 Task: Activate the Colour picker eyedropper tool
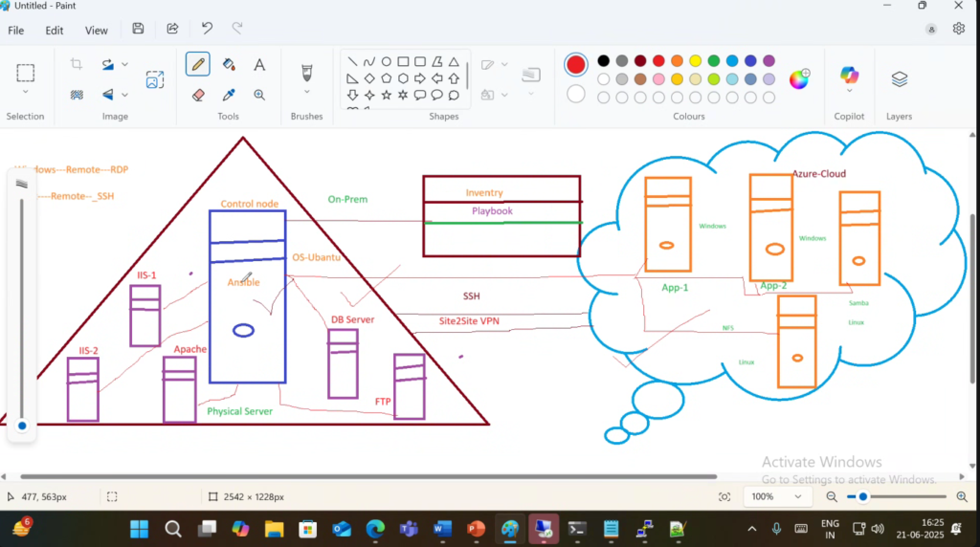coord(229,95)
